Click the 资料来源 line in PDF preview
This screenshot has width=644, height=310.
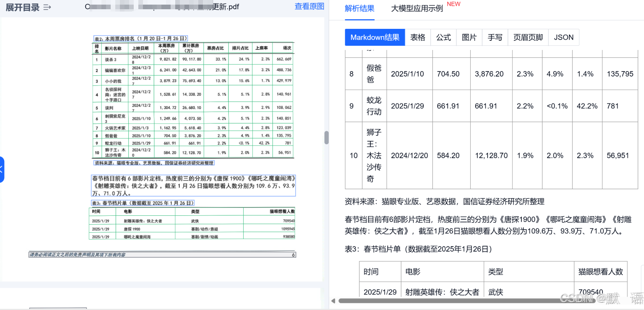[154, 163]
